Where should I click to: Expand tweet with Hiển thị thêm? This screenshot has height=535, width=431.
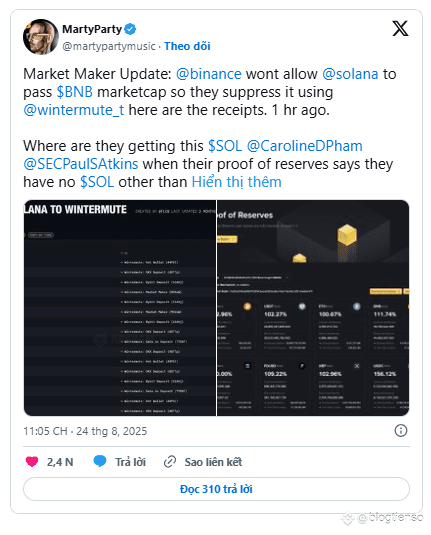click(236, 182)
